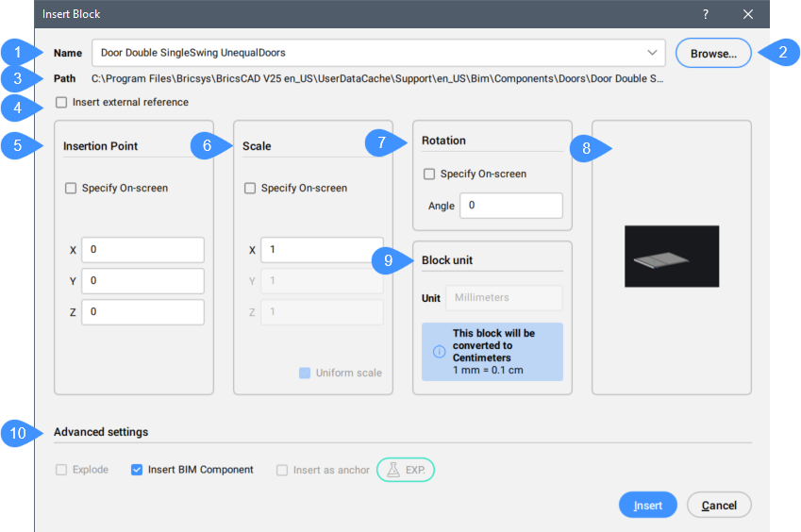Click the Browse button
This screenshot has height=532, width=801.
[x=713, y=54]
